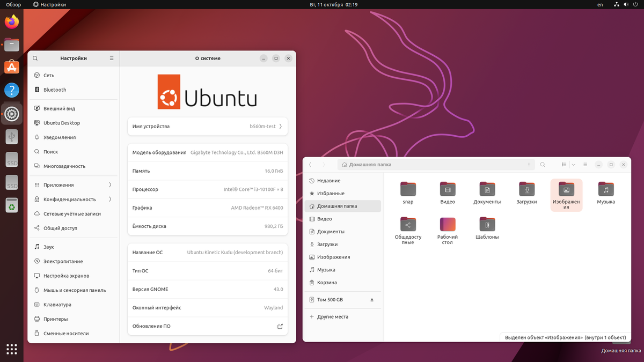
Task: Select Bluetooth in Settings sidebar
Action: point(74,90)
